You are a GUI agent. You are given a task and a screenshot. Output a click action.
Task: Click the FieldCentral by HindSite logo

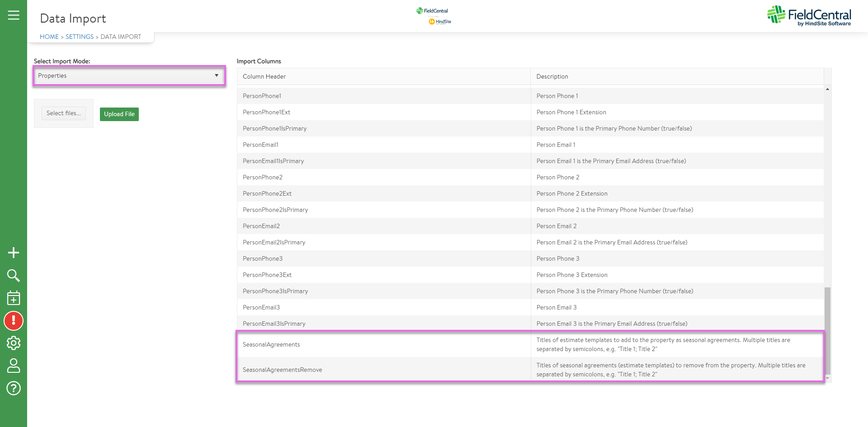(x=809, y=15)
